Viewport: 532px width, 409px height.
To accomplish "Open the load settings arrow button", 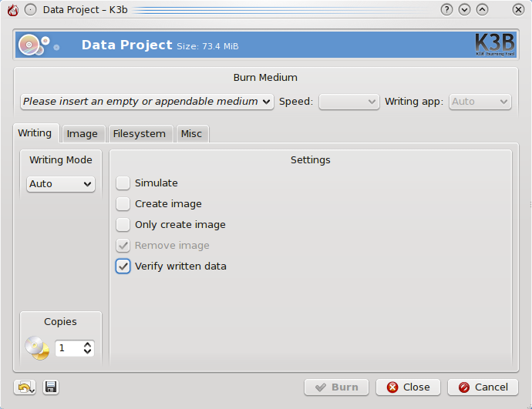I will click(25, 387).
